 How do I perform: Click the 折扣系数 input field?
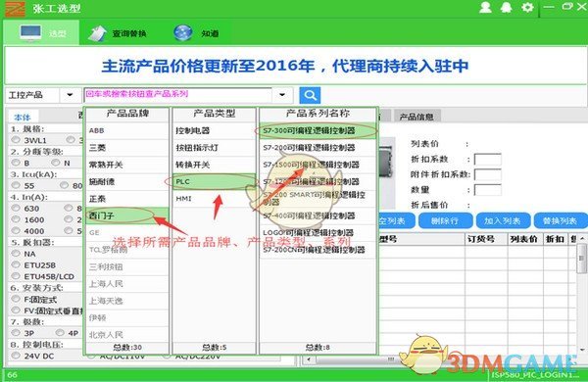coord(487,160)
